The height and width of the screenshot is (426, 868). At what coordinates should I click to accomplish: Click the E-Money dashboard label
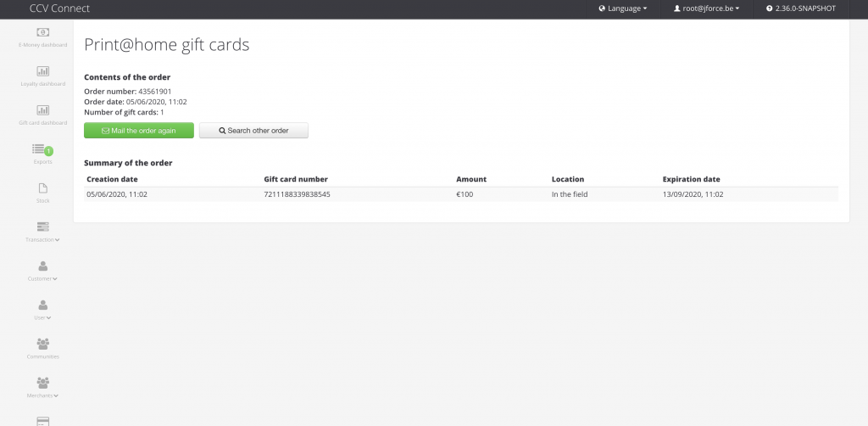[42, 45]
